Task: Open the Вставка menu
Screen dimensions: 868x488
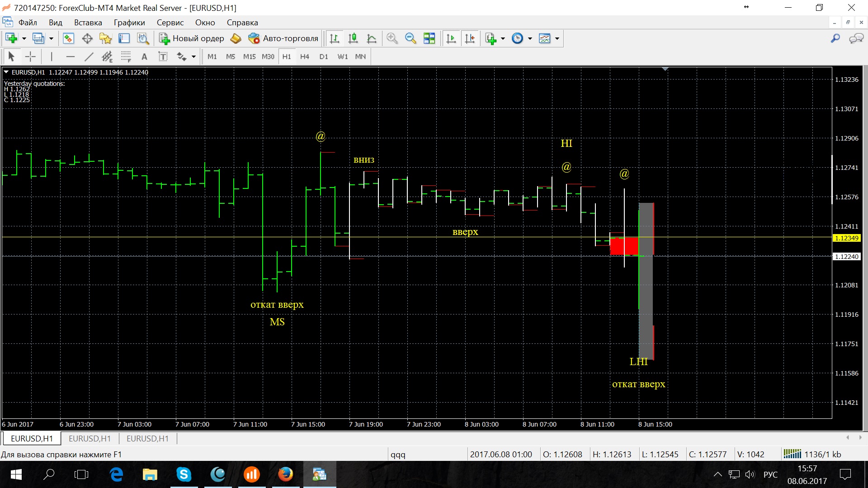Action: tap(88, 23)
